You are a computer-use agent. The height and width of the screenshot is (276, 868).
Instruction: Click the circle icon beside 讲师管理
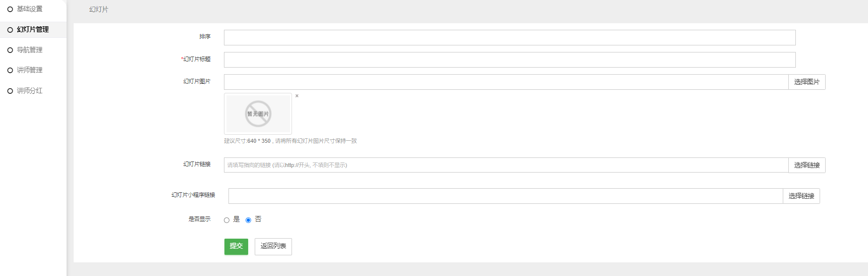click(10, 70)
